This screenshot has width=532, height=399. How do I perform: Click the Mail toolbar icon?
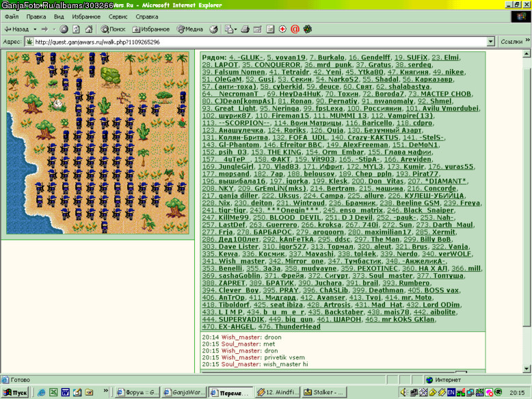tap(229, 29)
